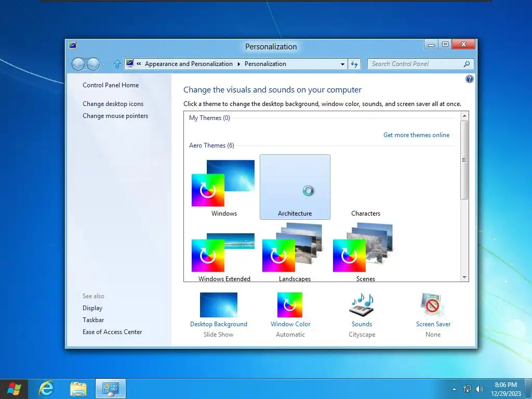Open Taskbar under See also
Image resolution: width=532 pixels, height=399 pixels.
[94, 320]
